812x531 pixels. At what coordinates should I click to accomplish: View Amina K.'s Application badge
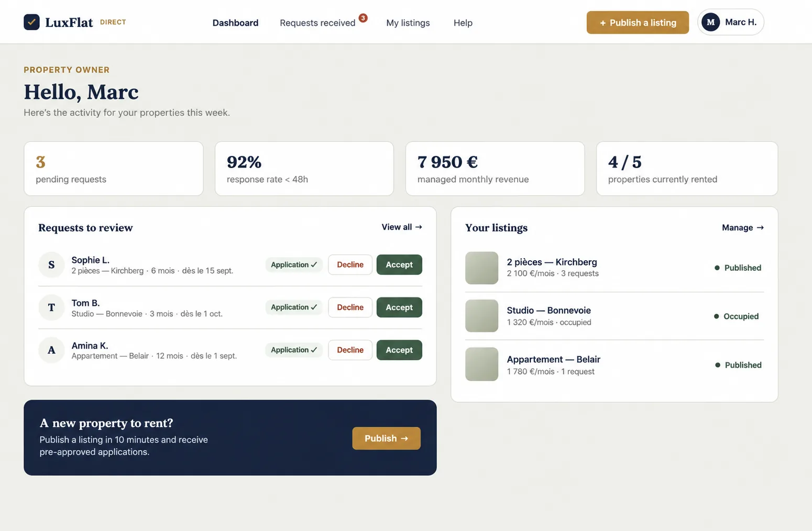point(294,350)
